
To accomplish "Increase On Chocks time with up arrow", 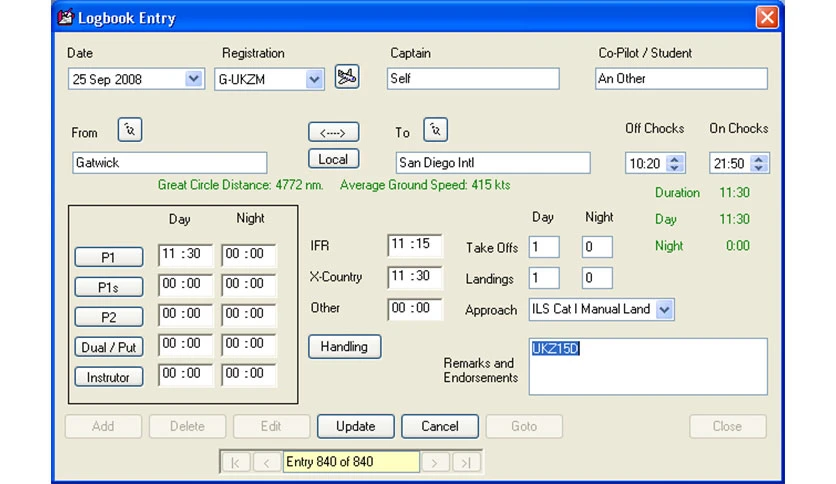I will pos(759,159).
